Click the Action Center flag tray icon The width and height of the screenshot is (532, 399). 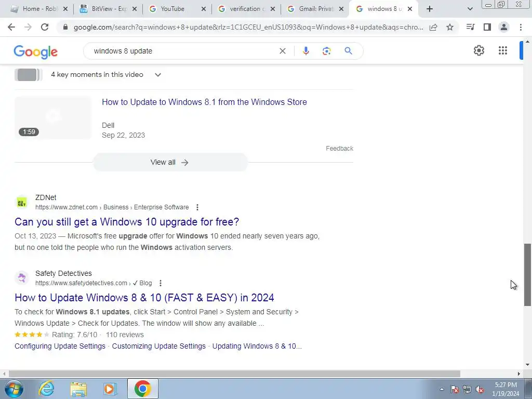(455, 390)
